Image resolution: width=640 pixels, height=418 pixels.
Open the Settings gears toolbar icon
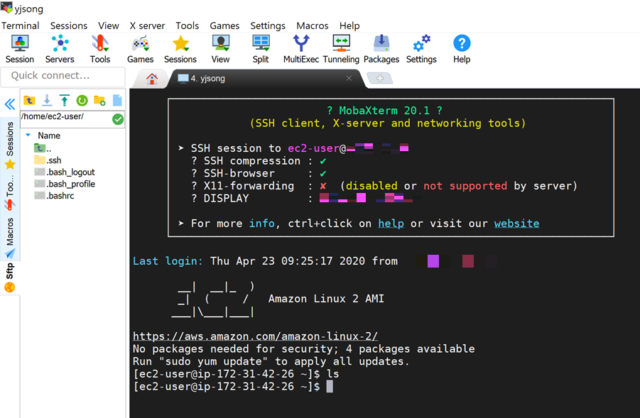tap(421, 49)
